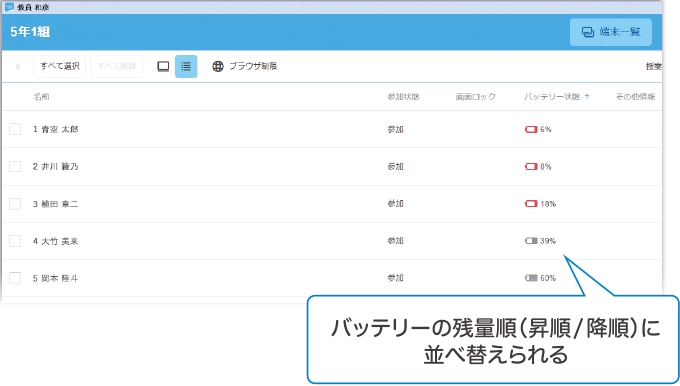
Task: Click the selected count 0 indicator
Action: pos(17,66)
